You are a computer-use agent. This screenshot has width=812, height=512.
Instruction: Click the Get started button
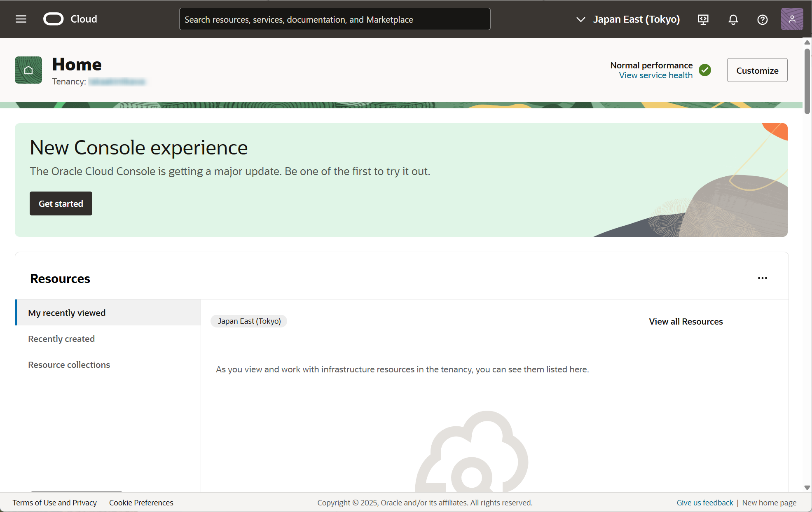point(61,203)
